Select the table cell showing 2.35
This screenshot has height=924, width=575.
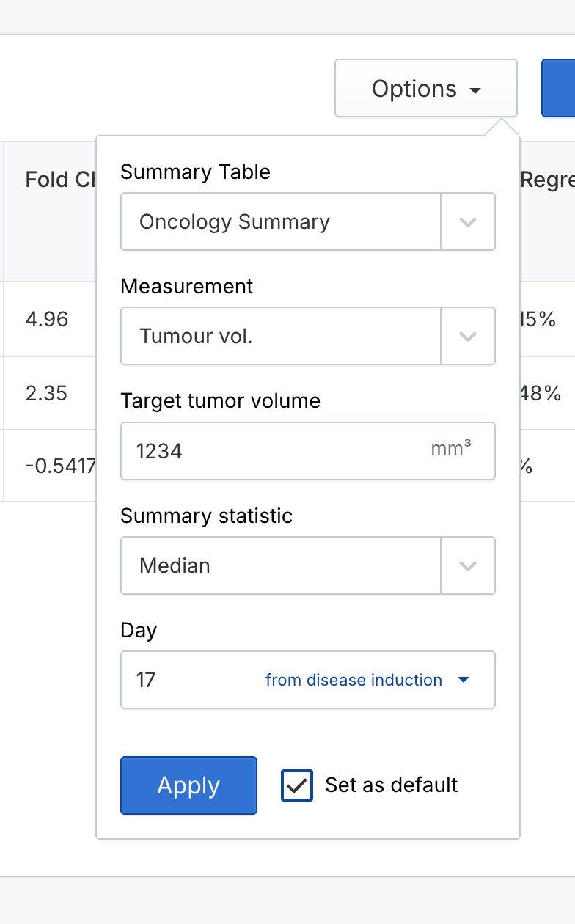[47, 394]
